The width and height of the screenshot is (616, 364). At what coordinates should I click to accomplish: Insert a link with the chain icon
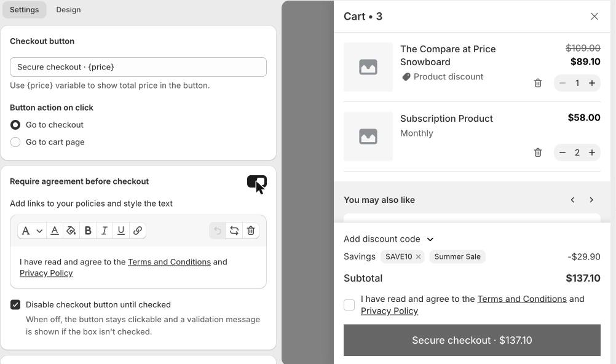click(x=138, y=231)
